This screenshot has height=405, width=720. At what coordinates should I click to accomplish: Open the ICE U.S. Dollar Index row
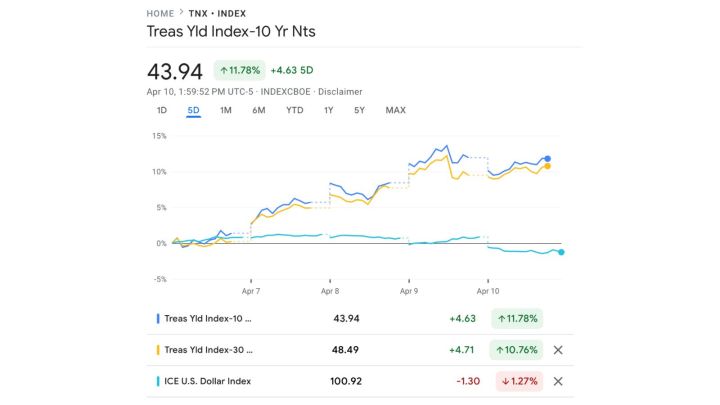pyautogui.click(x=208, y=381)
